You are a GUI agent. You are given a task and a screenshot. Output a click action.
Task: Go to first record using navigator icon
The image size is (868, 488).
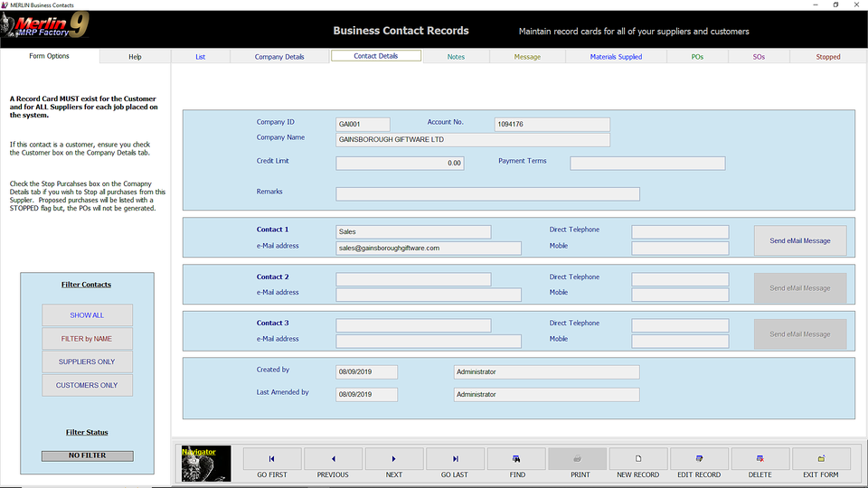coord(272,459)
